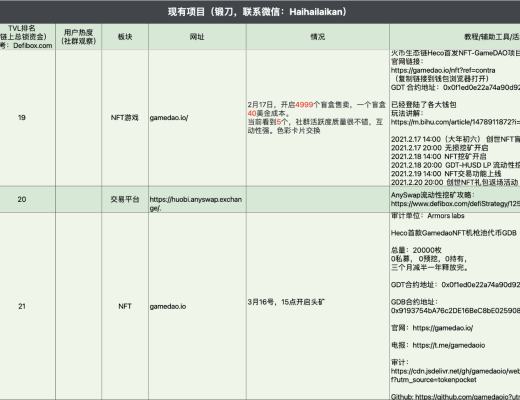Click the GDB合约地址 label
The width and height of the screenshot is (520, 400).
[414, 302]
